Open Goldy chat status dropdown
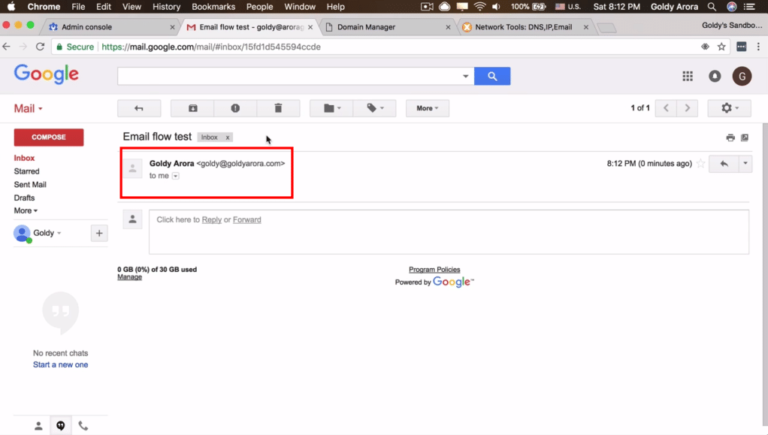The height and width of the screenshot is (435, 768). pyautogui.click(x=47, y=233)
